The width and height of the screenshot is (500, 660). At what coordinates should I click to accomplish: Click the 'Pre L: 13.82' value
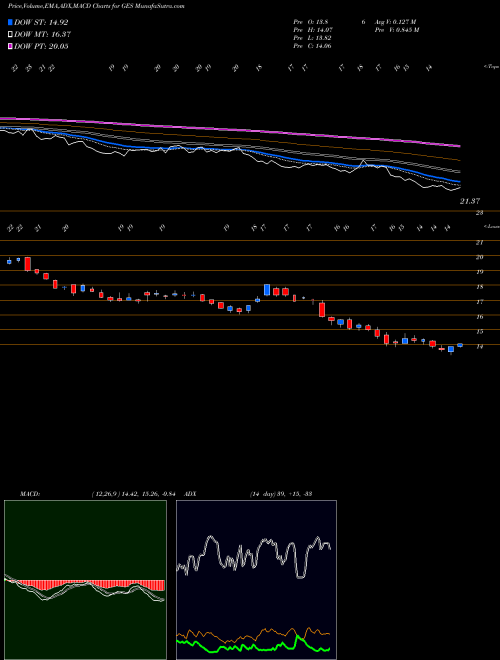(312, 38)
